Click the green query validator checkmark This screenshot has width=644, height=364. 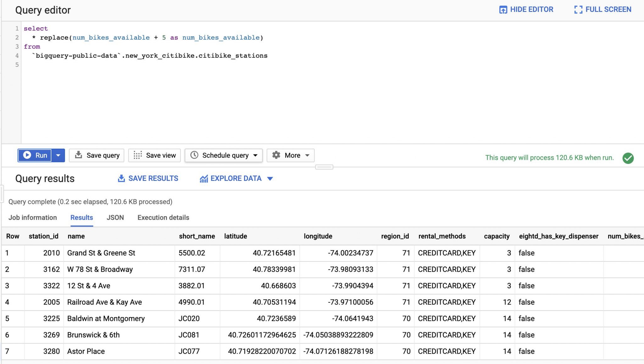(628, 158)
